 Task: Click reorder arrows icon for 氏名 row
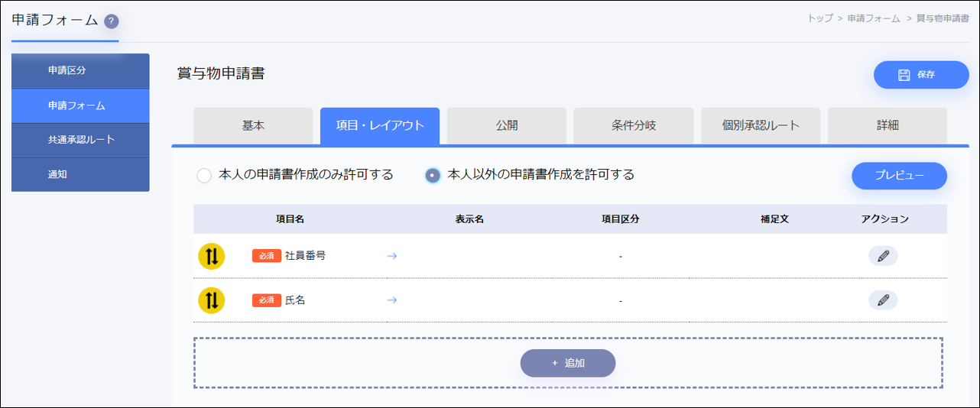point(212,300)
